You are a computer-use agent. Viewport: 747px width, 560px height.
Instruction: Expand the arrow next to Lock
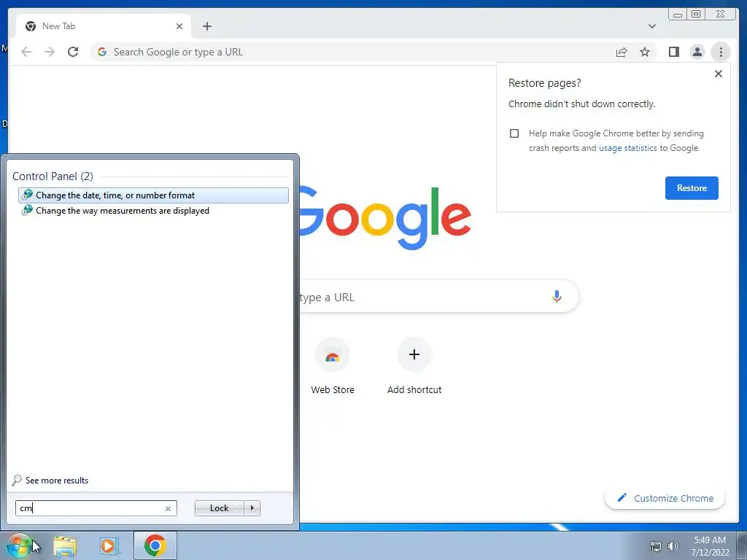click(252, 508)
